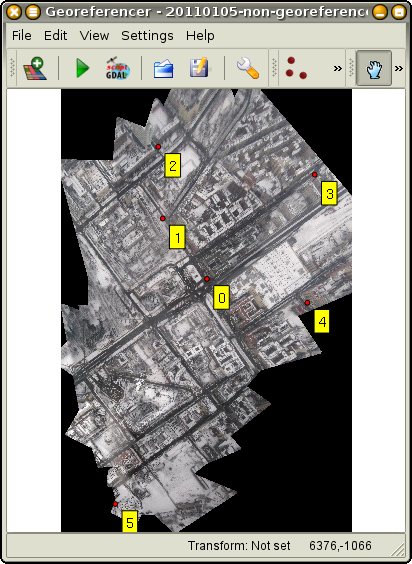Click the Open Raster icon
The height and width of the screenshot is (564, 412).
click(35, 68)
